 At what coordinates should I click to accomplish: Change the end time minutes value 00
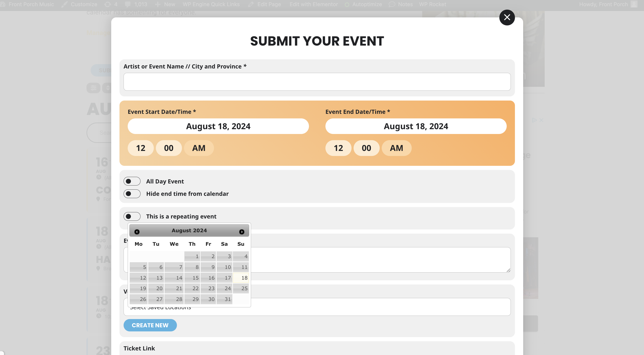(x=366, y=148)
